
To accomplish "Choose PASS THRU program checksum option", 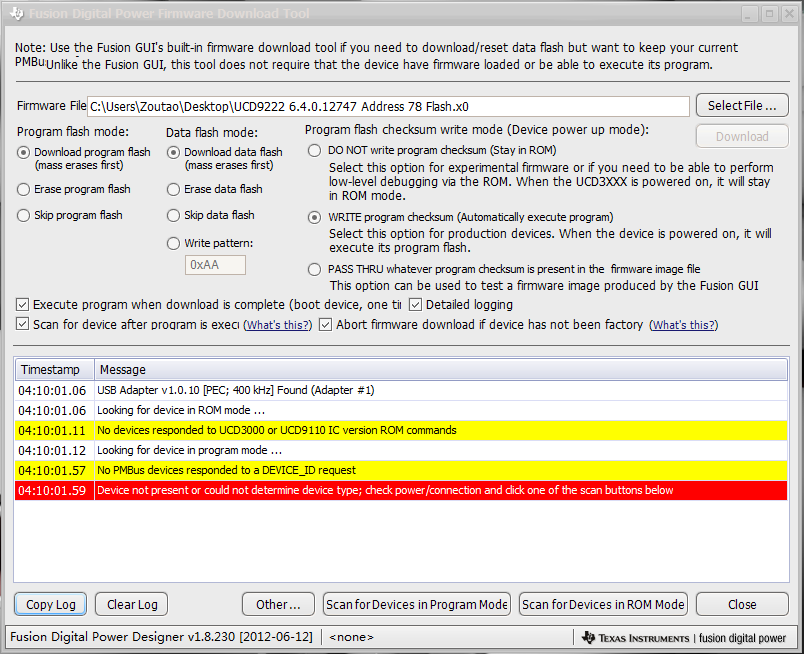I will coord(314,269).
